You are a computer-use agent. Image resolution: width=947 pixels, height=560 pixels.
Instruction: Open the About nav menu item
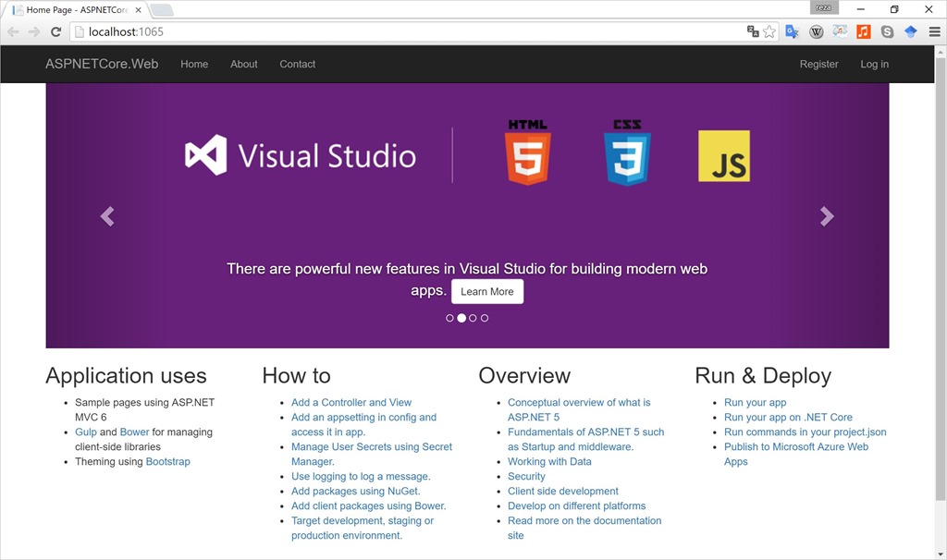click(x=244, y=64)
